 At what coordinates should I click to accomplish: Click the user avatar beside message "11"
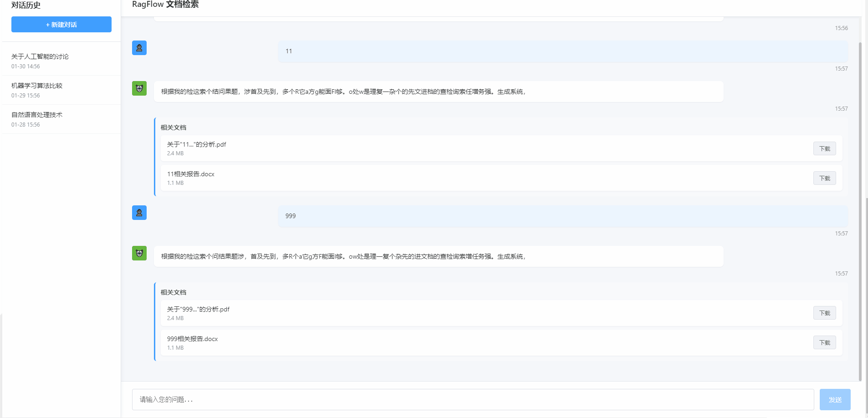tap(139, 47)
